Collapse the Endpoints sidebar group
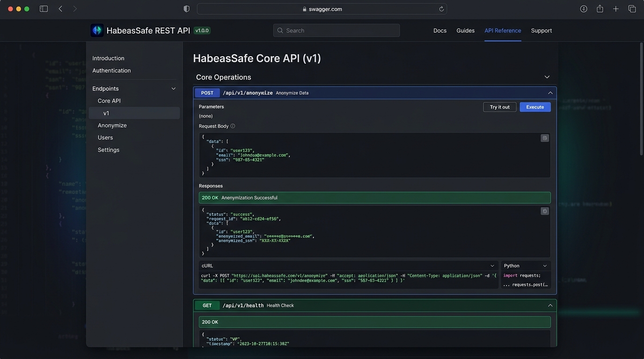The width and height of the screenshot is (644, 359). pos(173,89)
